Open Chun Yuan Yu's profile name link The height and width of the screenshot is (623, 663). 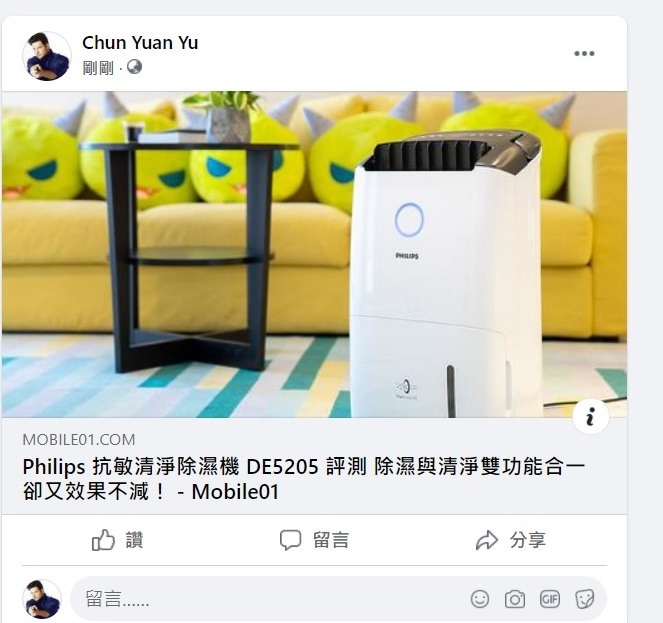[x=140, y=43]
